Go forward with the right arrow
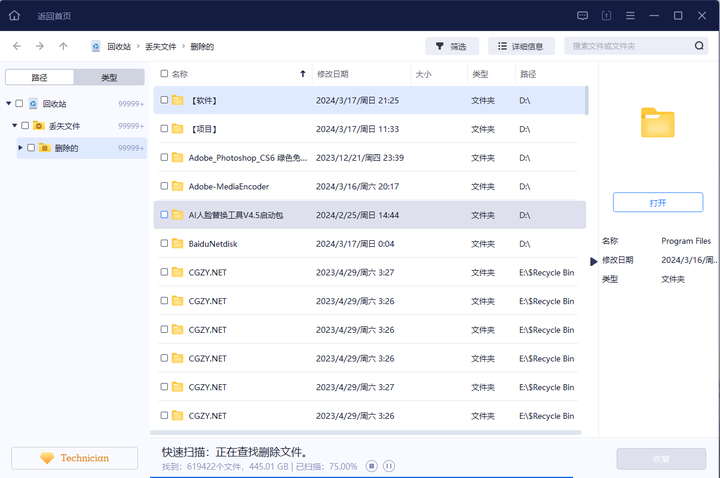 click(x=40, y=46)
